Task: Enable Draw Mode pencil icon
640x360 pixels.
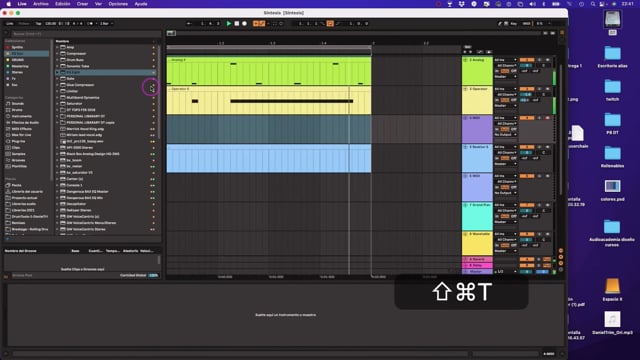Action: click(500, 24)
